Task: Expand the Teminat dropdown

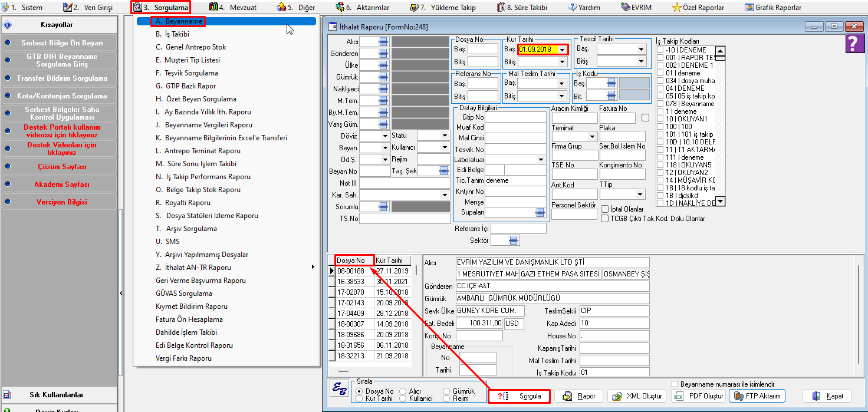Action: (591, 137)
